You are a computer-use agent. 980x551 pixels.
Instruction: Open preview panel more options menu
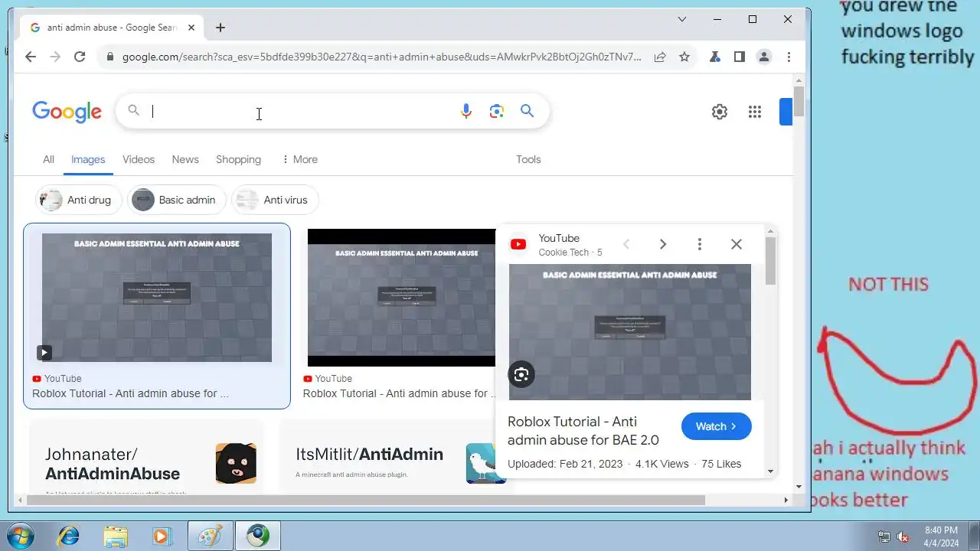pos(699,244)
